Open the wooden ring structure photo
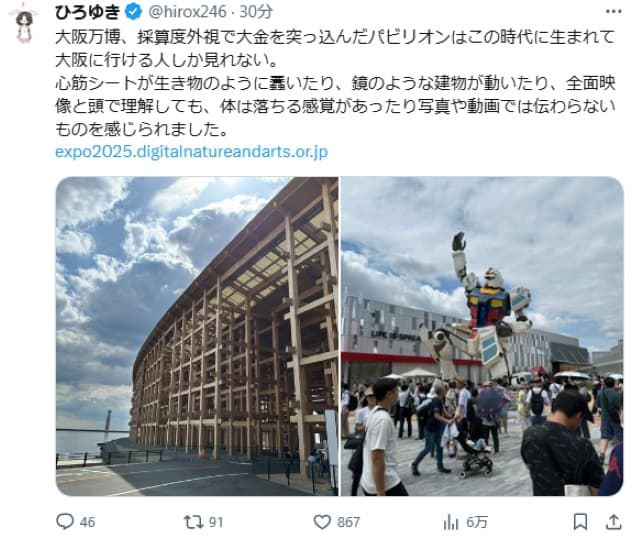 click(197, 336)
